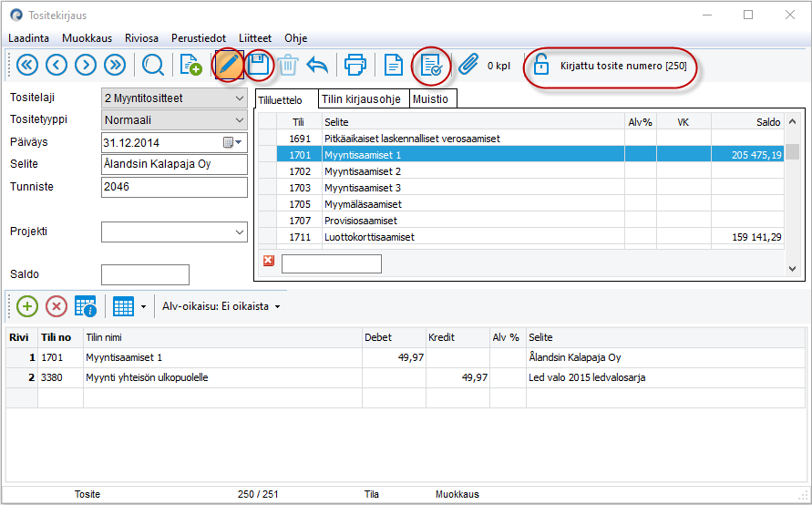The height and width of the screenshot is (505, 812).
Task: Click the Tili no column header
Action: [x=60, y=337]
